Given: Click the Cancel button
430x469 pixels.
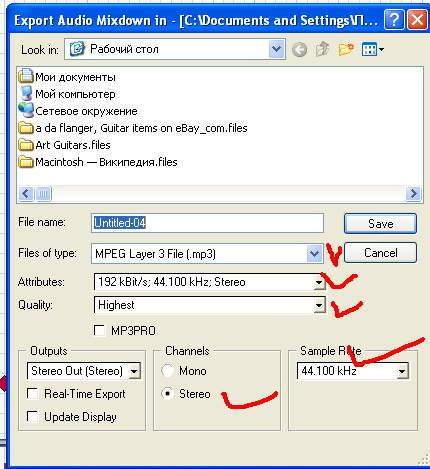Looking at the screenshot, I should pyautogui.click(x=380, y=253).
